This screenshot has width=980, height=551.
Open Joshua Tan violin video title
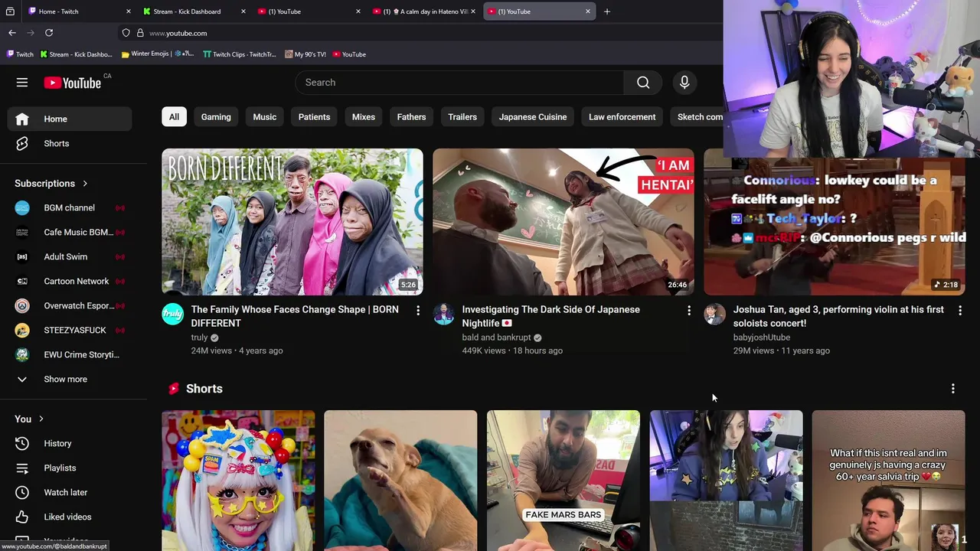838,316
